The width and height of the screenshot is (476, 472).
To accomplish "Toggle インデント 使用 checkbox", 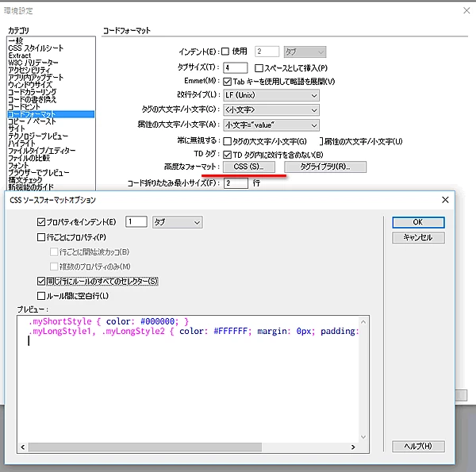I will click(x=225, y=52).
